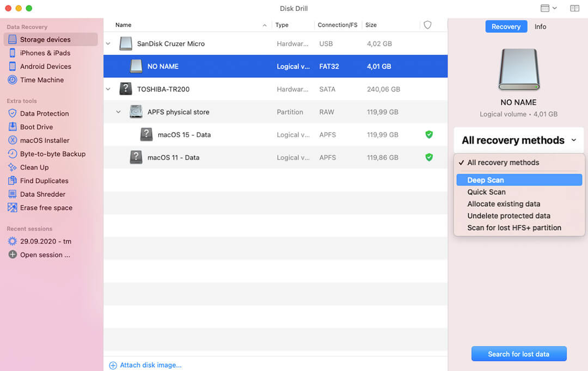
Task: Switch to the Info tab
Action: coord(540,27)
